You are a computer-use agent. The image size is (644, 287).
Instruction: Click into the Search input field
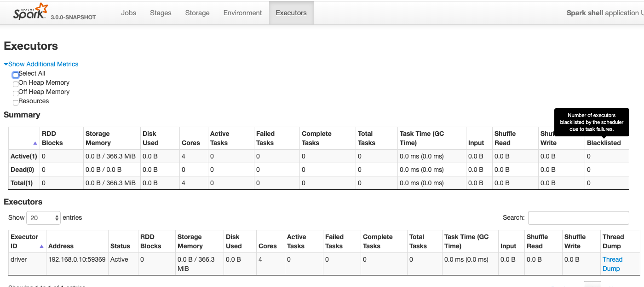(x=578, y=218)
